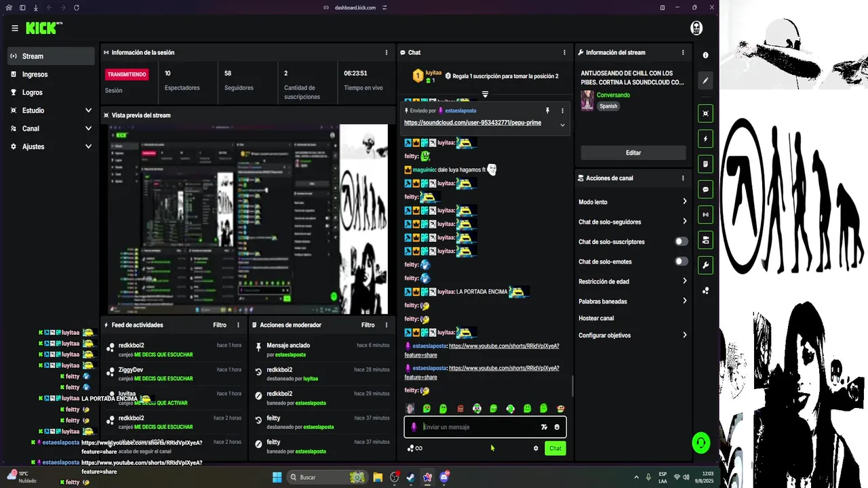Screen dimensions: 868x488
Task: Toggle Chat de solo-suscriptores switch
Action: (682, 241)
